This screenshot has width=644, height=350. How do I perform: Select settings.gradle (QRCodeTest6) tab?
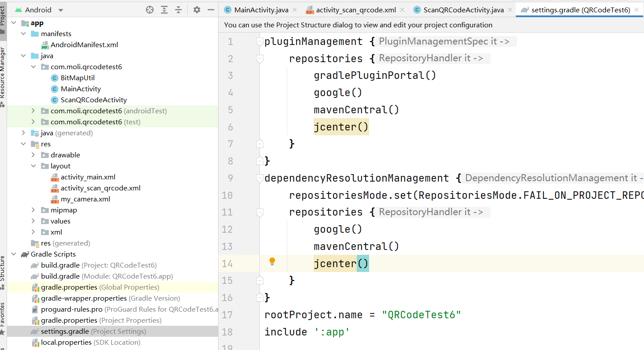click(581, 10)
